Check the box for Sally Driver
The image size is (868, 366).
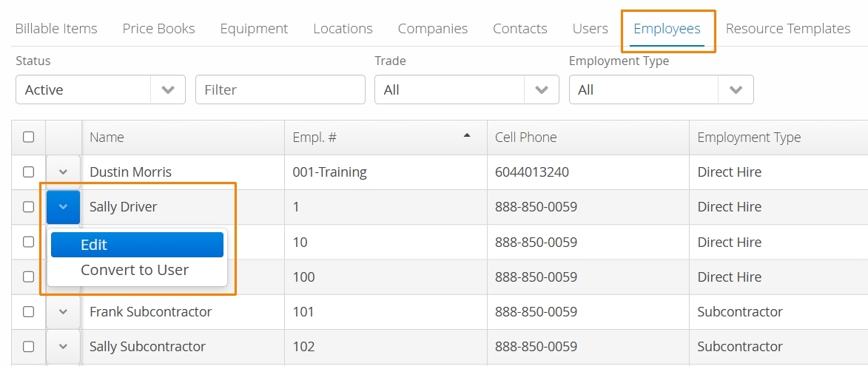click(28, 207)
